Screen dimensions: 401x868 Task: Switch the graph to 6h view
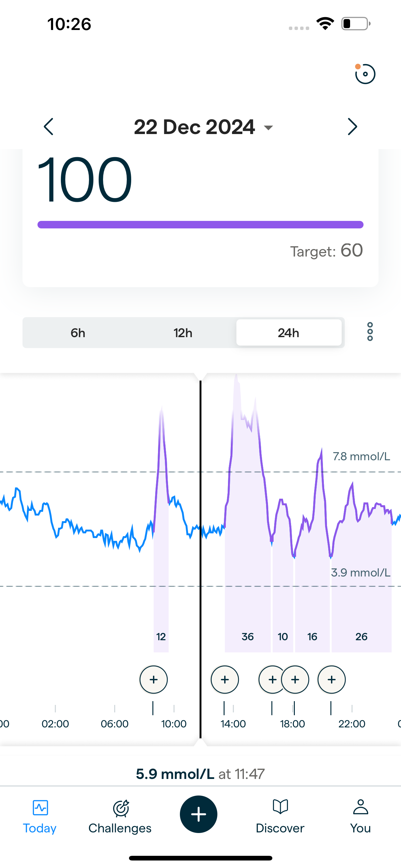[x=78, y=333]
